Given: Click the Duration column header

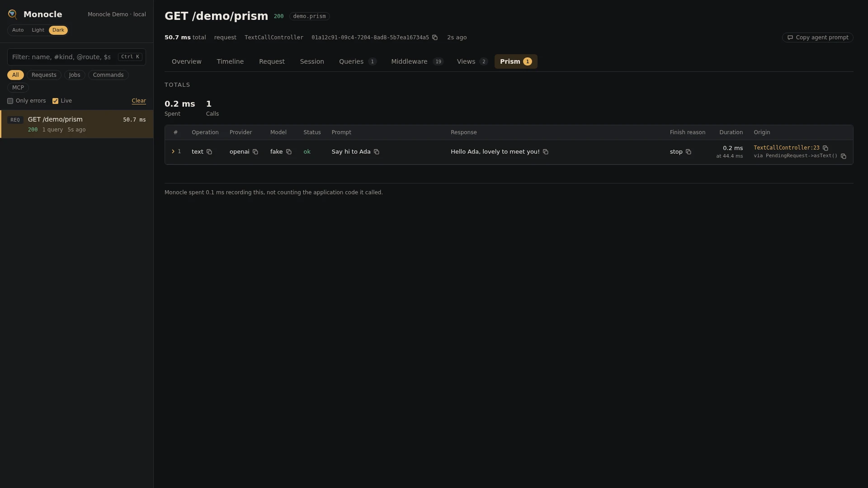Looking at the screenshot, I should [731, 132].
